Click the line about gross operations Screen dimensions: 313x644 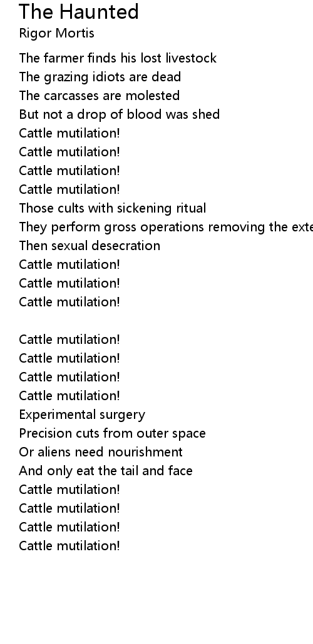[166, 227]
